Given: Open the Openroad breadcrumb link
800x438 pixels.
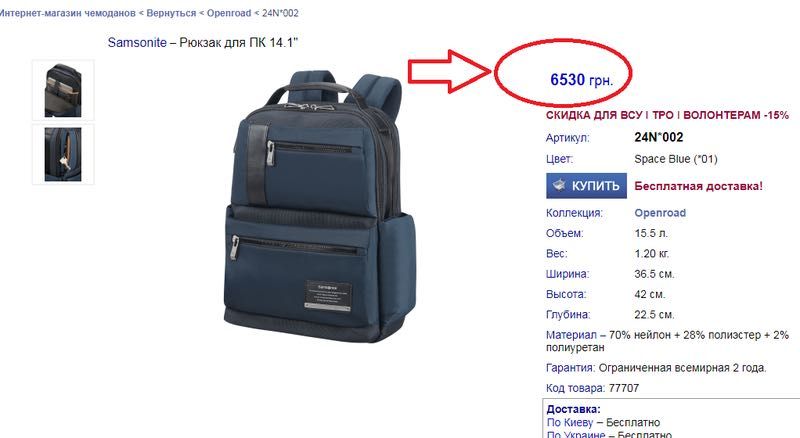Looking at the screenshot, I should pos(229,13).
